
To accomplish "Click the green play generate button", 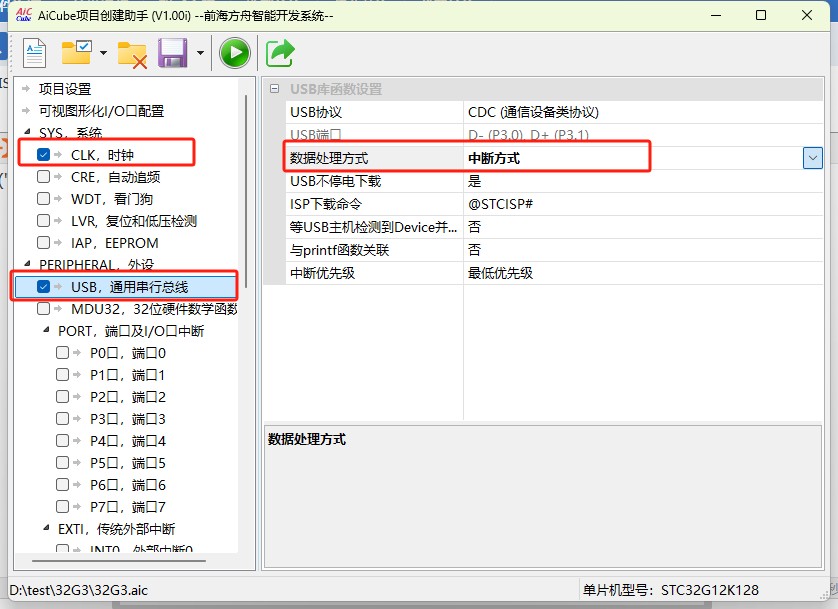I will point(235,53).
